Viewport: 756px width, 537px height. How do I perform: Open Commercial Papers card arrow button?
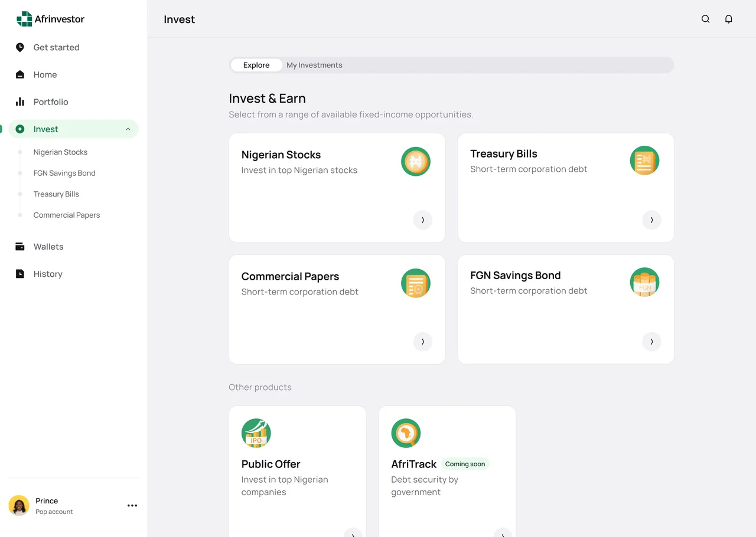coord(423,342)
